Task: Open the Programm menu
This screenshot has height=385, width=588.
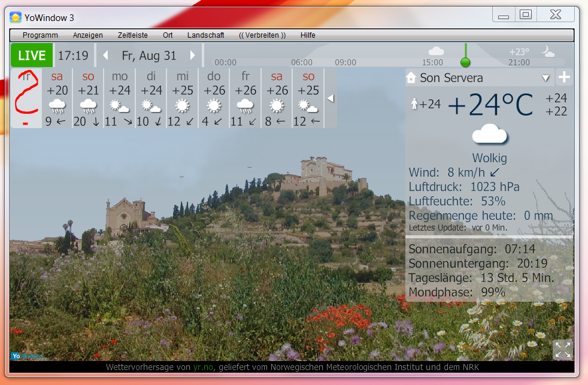Action: [40, 35]
